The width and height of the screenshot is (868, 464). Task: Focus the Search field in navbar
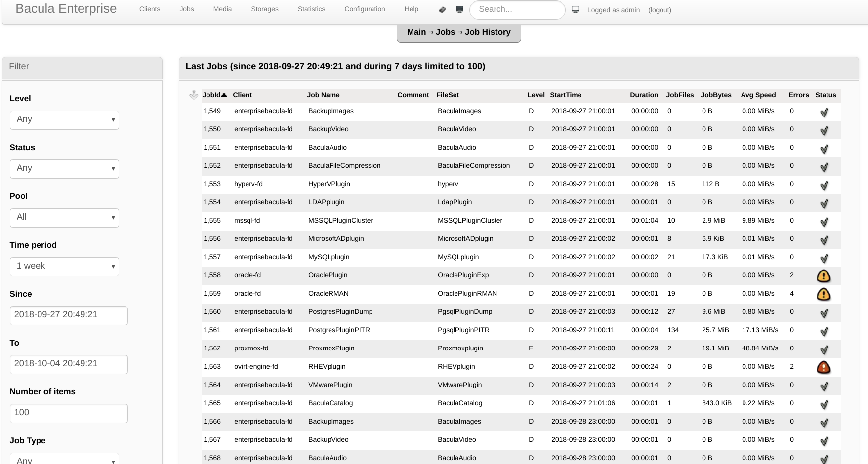pyautogui.click(x=517, y=10)
